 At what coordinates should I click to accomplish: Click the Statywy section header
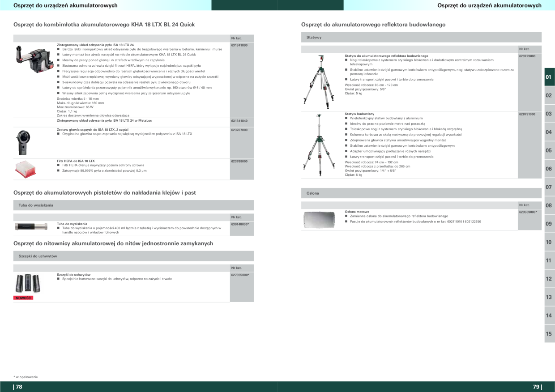421,37
